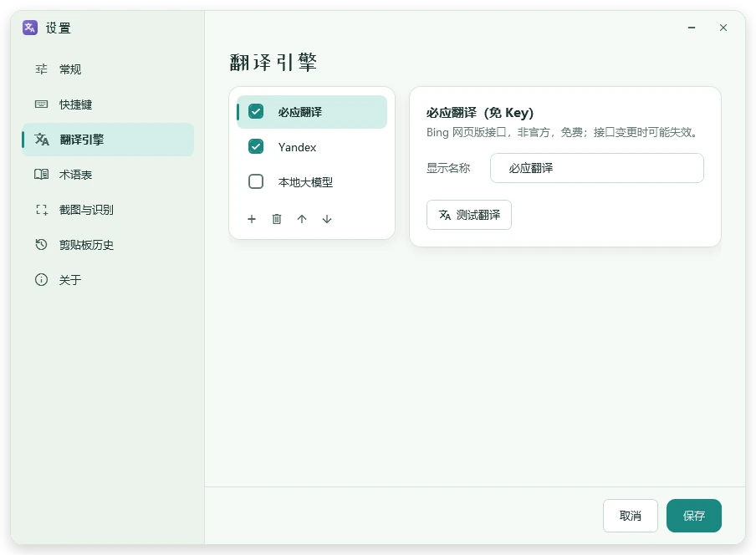The width and height of the screenshot is (756, 555).
Task: Uncheck the 必应翻译 engine checkbox
Action: click(256, 112)
